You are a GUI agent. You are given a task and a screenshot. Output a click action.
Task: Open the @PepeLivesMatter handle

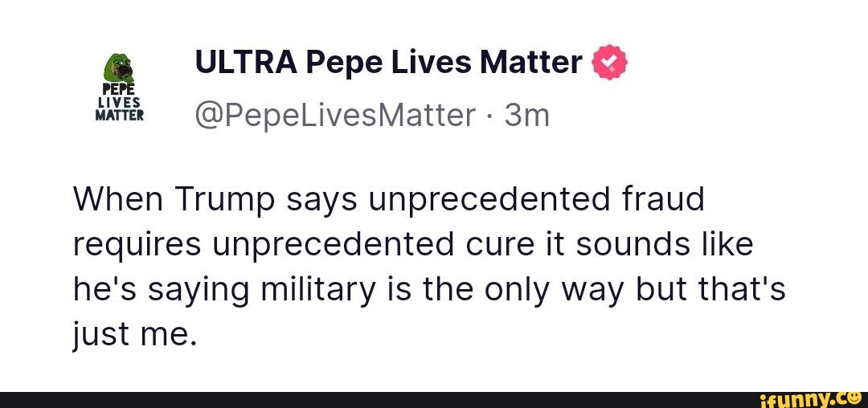[335, 116]
